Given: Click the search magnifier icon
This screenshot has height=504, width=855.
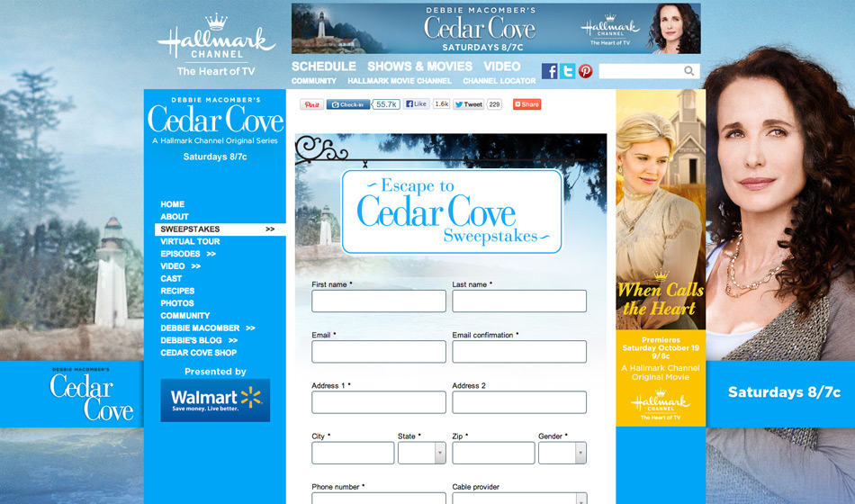Looking at the screenshot, I should click(x=688, y=71).
